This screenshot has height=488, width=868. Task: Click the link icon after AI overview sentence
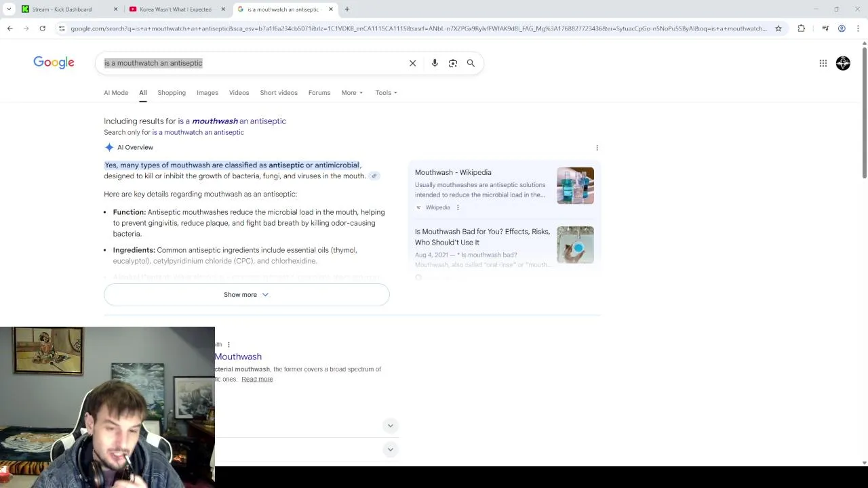[374, 176]
